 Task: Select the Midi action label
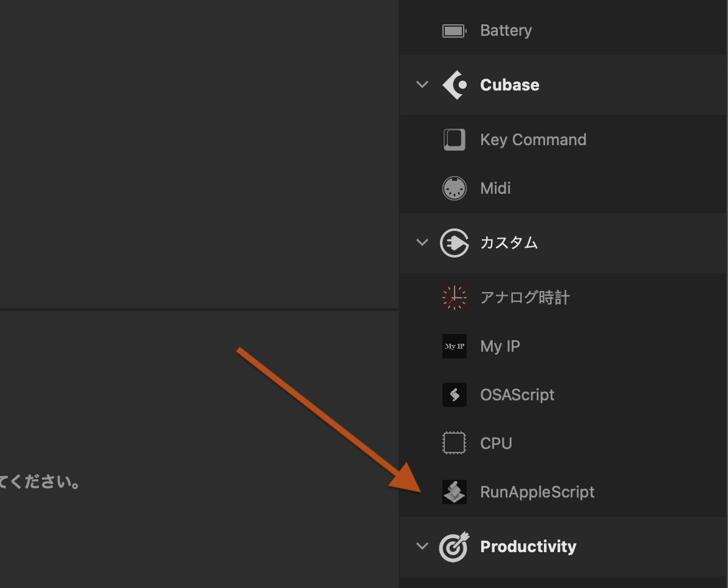tap(495, 188)
